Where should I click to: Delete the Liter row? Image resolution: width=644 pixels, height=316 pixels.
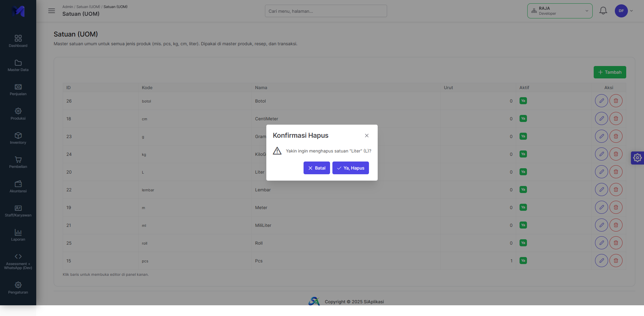(x=616, y=172)
